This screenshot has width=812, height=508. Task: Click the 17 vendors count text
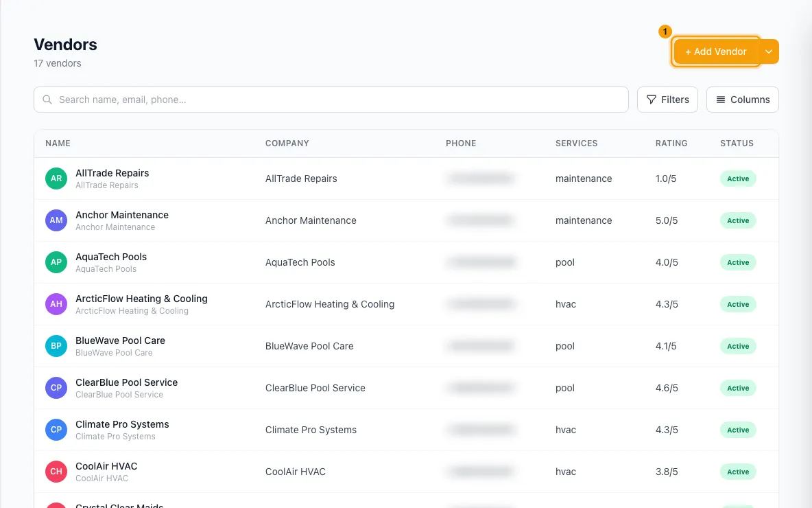pos(58,63)
